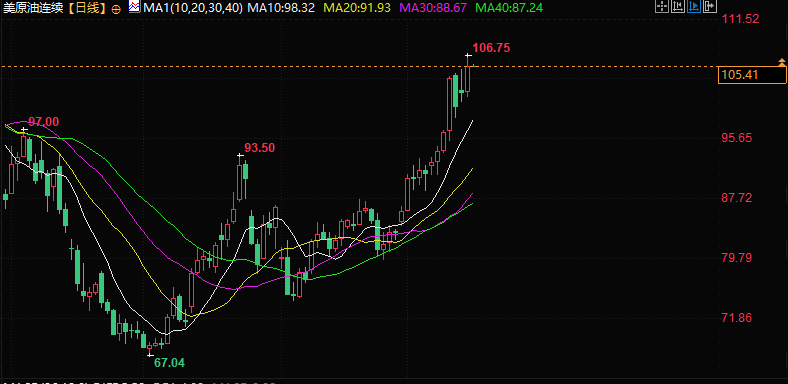
Task: Open the MA indicator chart icon
Action: coord(134,7)
